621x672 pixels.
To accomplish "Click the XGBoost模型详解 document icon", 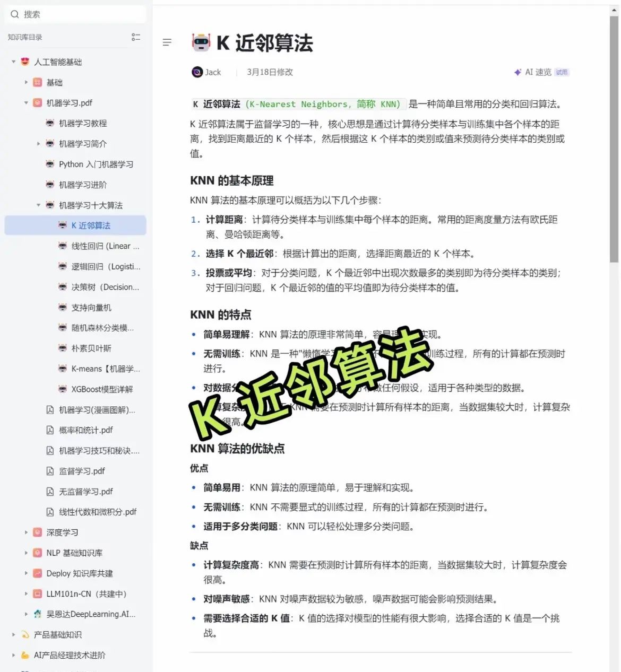I will tap(62, 389).
